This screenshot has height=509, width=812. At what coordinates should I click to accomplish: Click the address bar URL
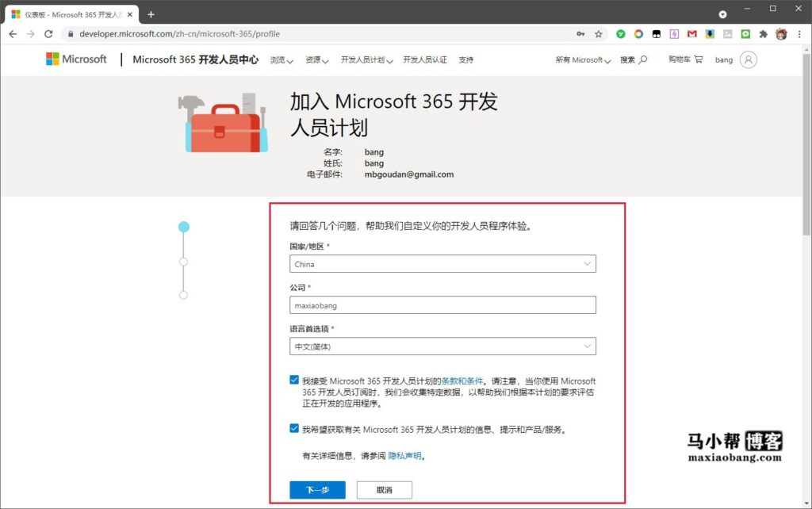[180, 33]
